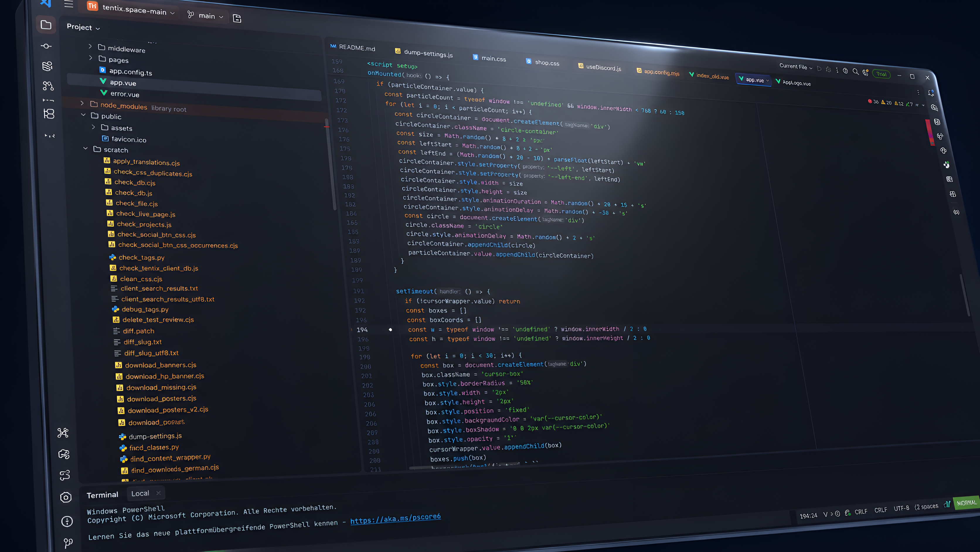The image size is (980, 552).
Task: Open the Project folder tool window icon
Action: [46, 25]
